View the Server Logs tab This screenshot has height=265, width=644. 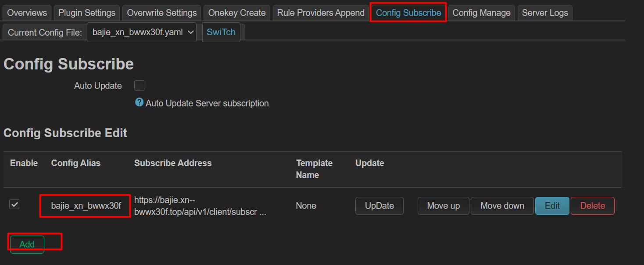545,13
